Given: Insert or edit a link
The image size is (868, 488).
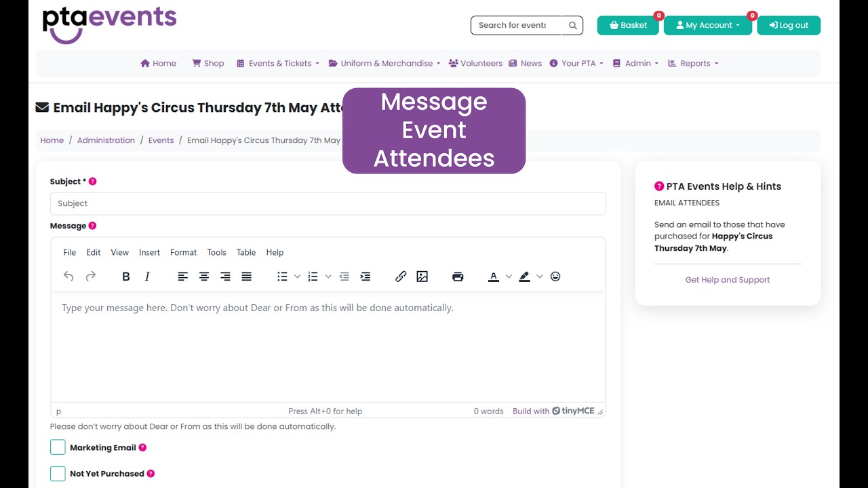Looking at the screenshot, I should pyautogui.click(x=401, y=277).
